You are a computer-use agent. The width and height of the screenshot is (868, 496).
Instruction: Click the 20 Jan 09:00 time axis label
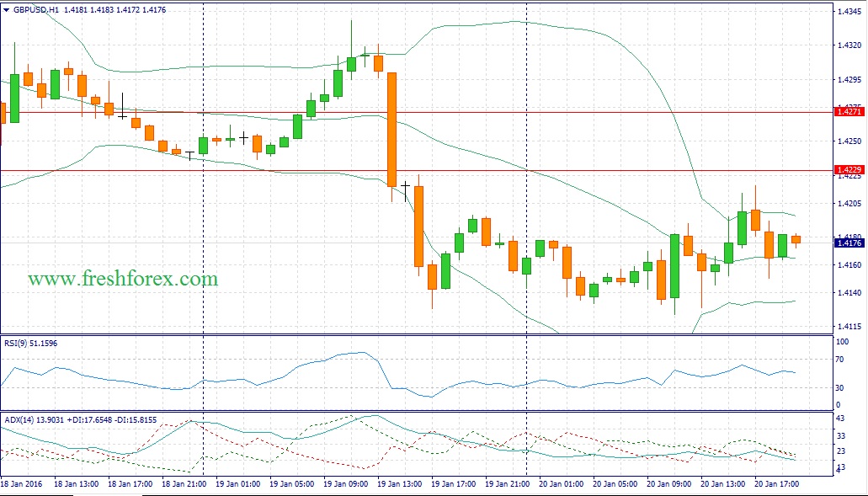(x=671, y=484)
